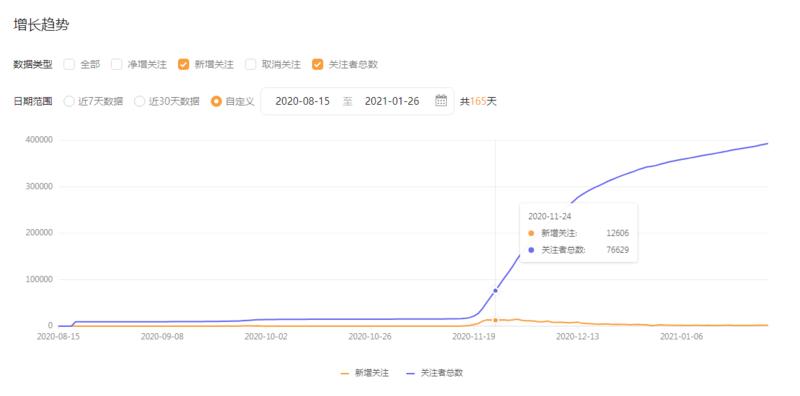This screenshot has height=396, width=800.
Task: Click the 数据类型 label
Action: click(x=33, y=65)
